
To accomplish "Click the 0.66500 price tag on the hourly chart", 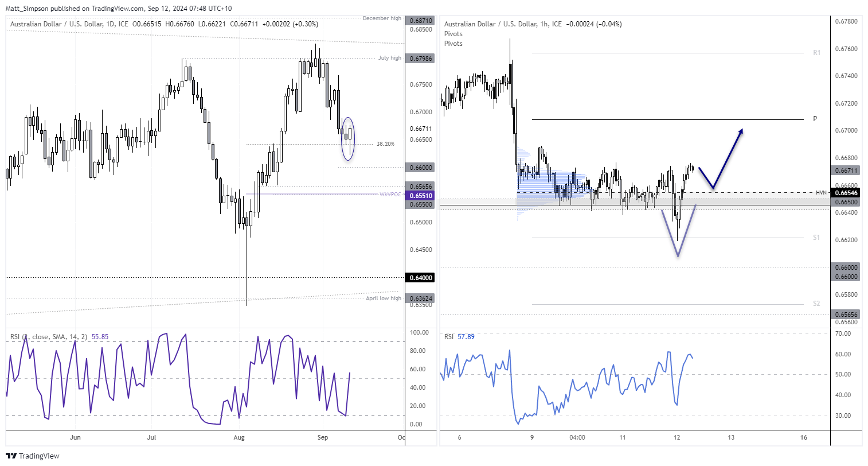I will [x=846, y=202].
